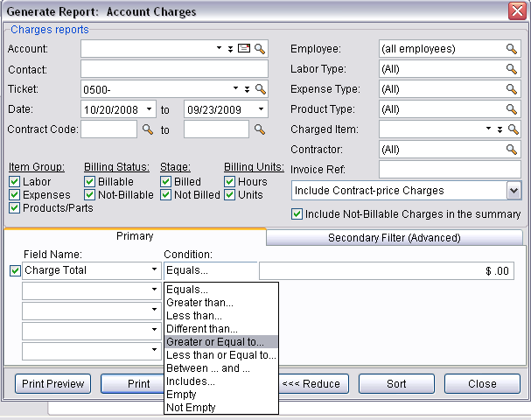This screenshot has width=531, height=420.
Task: Click the Ticket search magnifier icon
Action: 260,89
